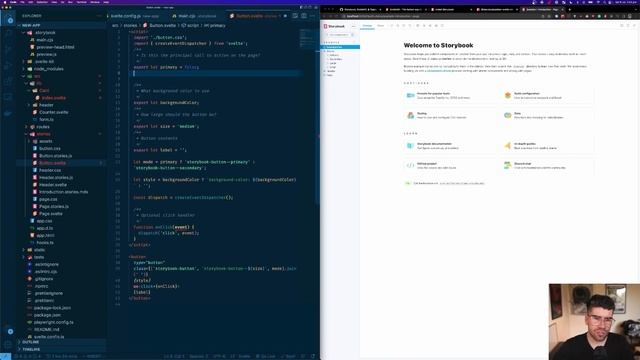Click the minimap in the VS Code editor

(x=307, y=39)
